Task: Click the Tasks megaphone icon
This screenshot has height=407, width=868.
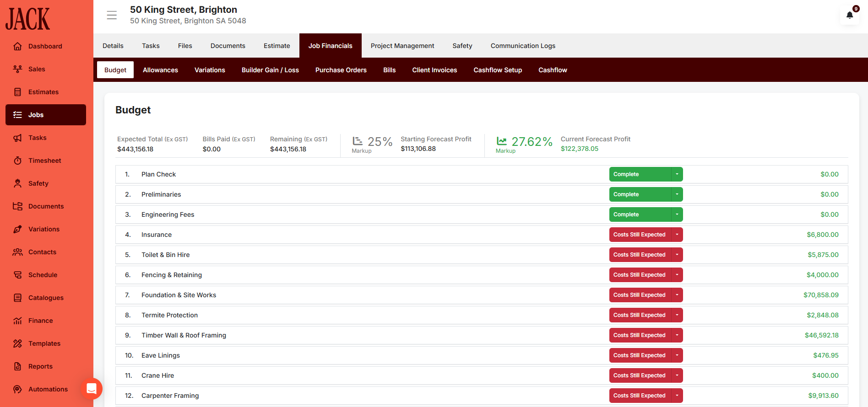Action: (x=17, y=138)
